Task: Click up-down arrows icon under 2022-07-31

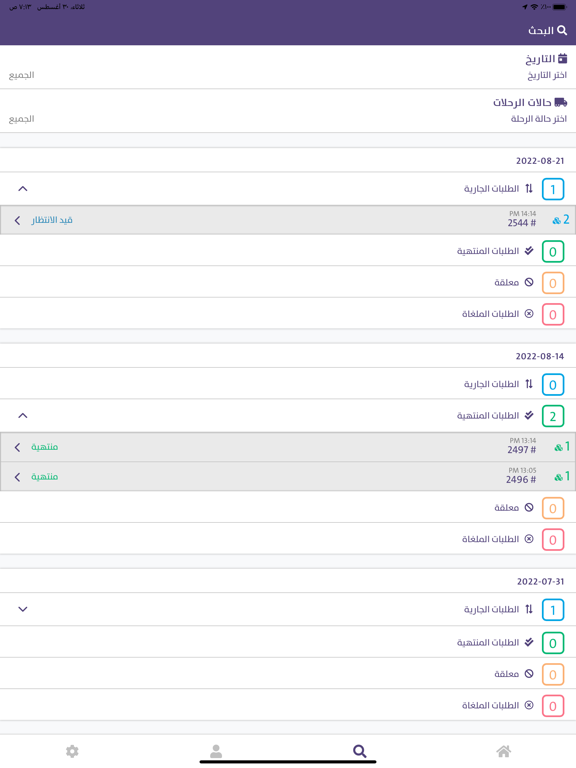Action: point(529,609)
